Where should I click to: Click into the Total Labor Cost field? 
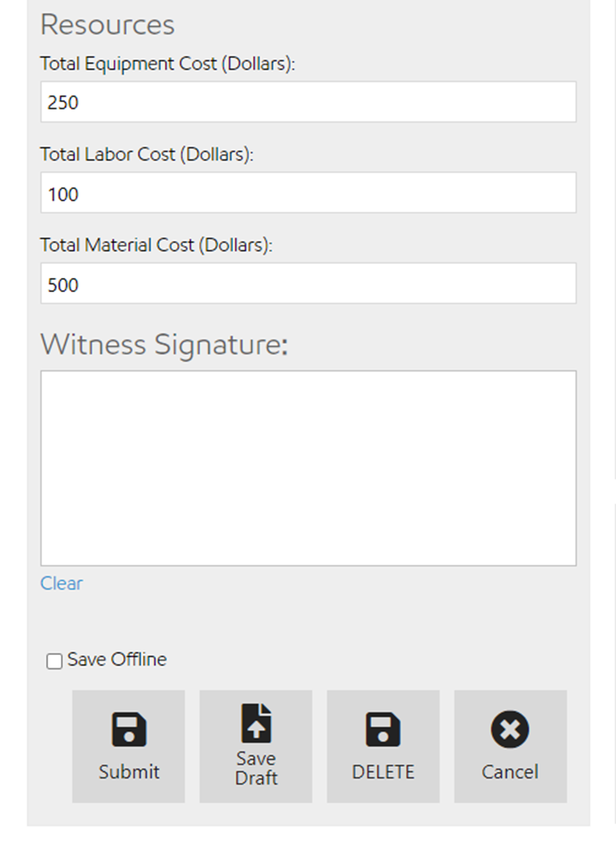tap(308, 193)
